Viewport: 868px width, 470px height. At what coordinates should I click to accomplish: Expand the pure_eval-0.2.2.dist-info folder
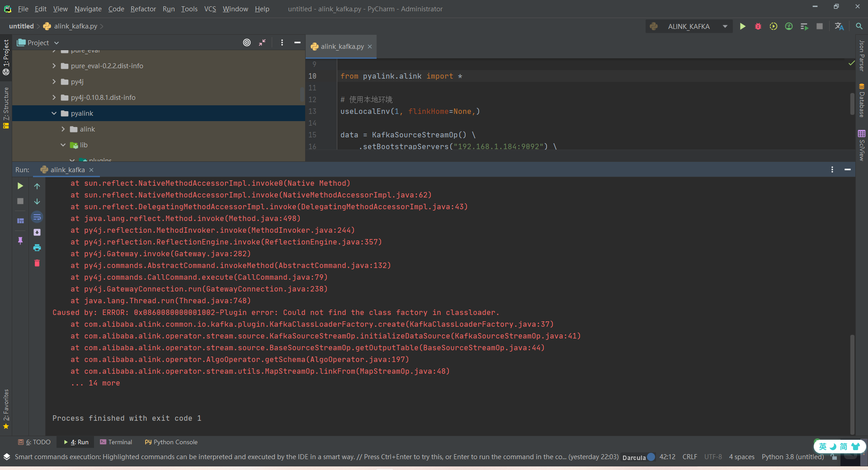pos(54,66)
